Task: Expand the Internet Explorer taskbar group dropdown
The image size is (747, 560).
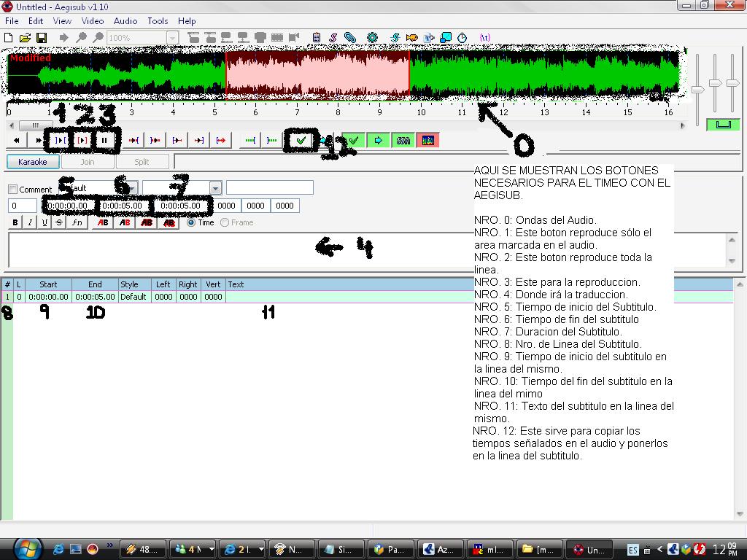Action: click(x=261, y=549)
